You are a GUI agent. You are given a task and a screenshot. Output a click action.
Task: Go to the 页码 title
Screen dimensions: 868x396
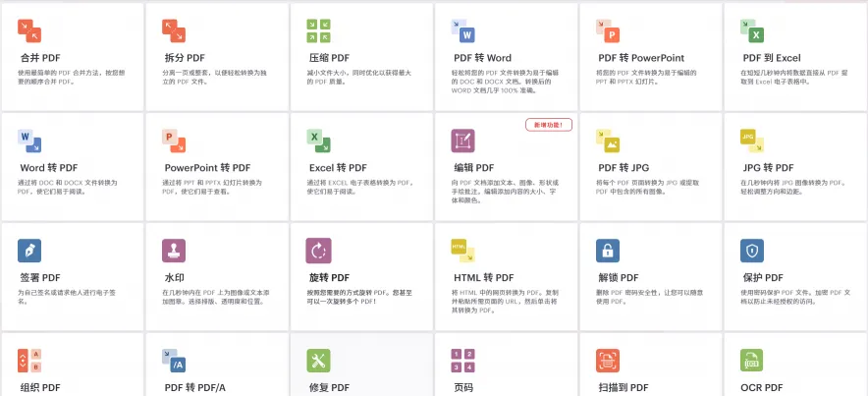[x=463, y=388]
